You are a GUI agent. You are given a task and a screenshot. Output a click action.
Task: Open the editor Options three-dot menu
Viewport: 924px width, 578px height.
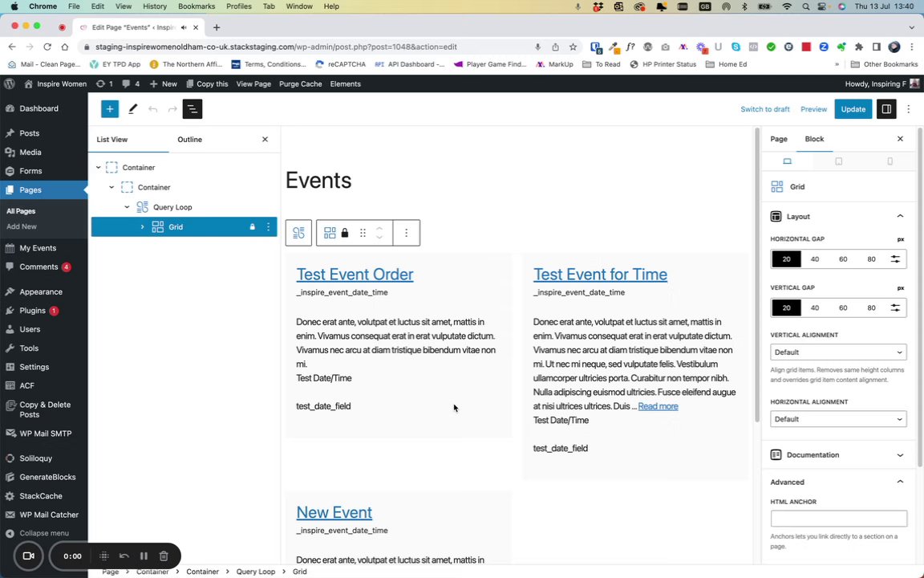pyautogui.click(x=908, y=109)
